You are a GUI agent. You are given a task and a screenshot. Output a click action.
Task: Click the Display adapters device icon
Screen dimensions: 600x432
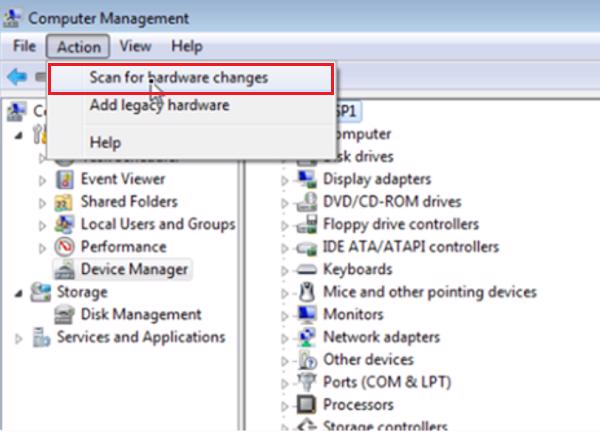(x=308, y=179)
